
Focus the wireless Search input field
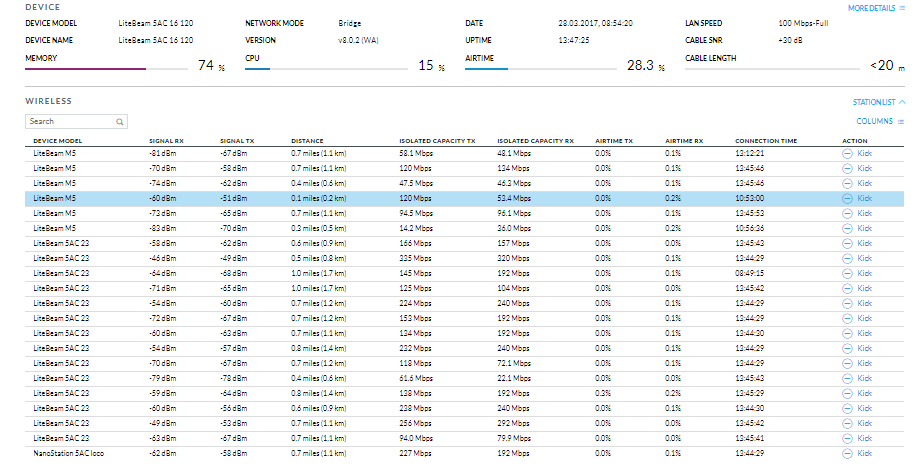point(77,121)
